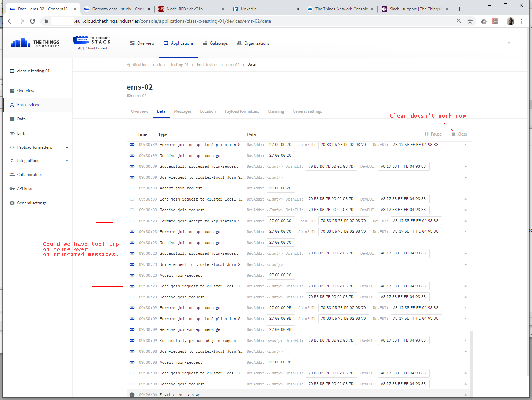This screenshot has height=400, width=532.
Task: Expand details of the first Forward join-accept event
Action: [465, 145]
